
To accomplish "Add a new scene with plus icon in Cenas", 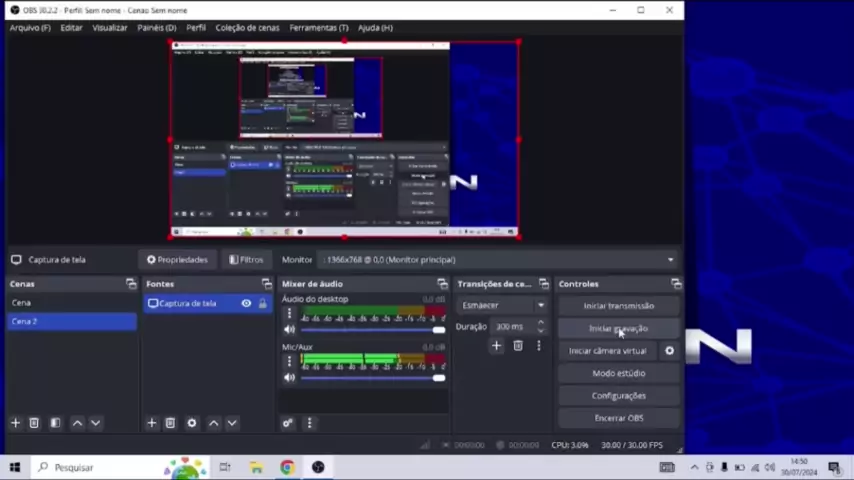I will [x=15, y=423].
